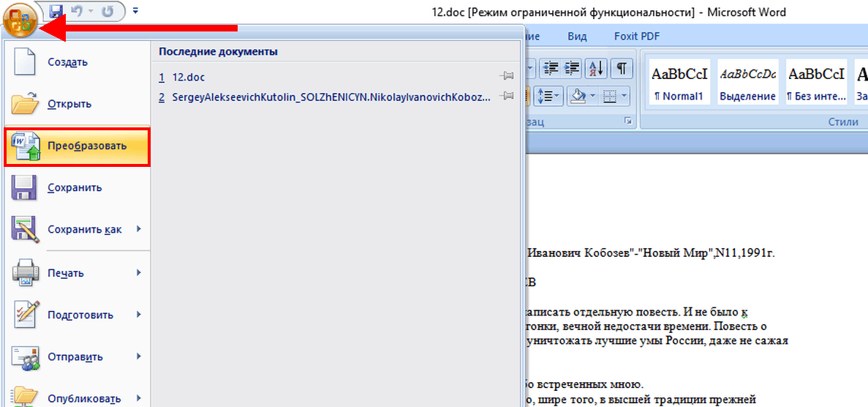Open recent document 12.doc

189,77
